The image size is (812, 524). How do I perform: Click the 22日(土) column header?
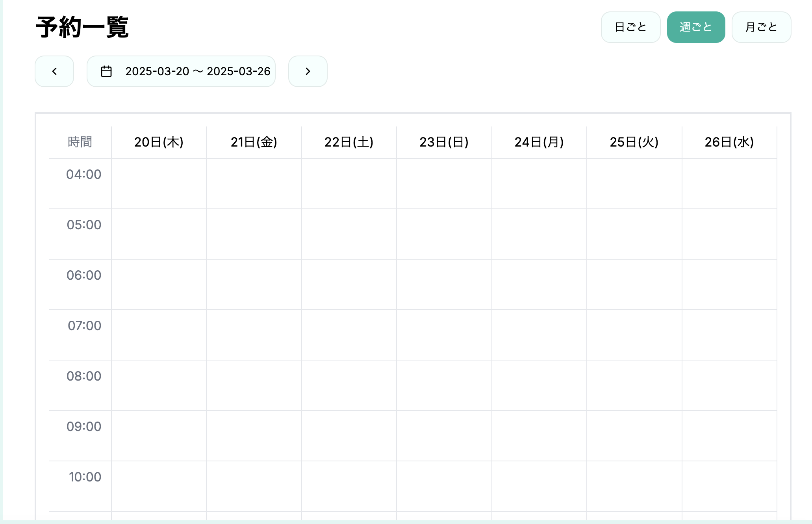click(x=349, y=142)
